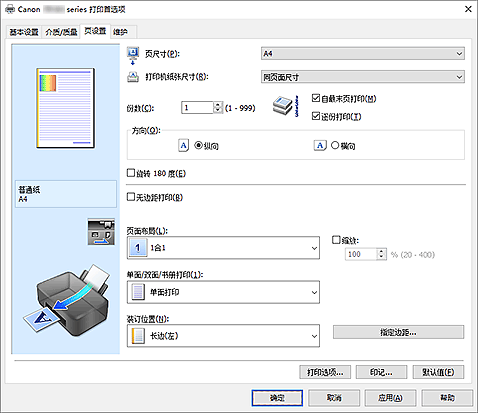
Task: Click the Page Size (页尺寸) icon
Action: 133,56
